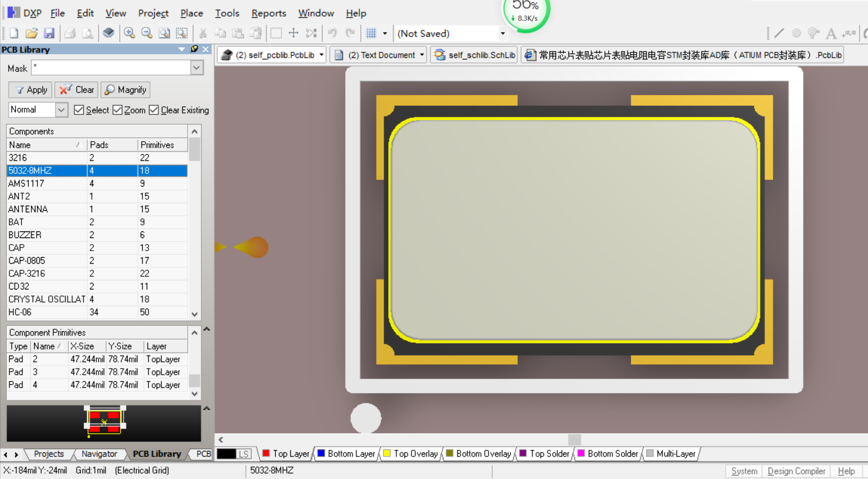Open the Mask filter dropdown
Viewport: 868px width, 479px height.
pos(196,68)
